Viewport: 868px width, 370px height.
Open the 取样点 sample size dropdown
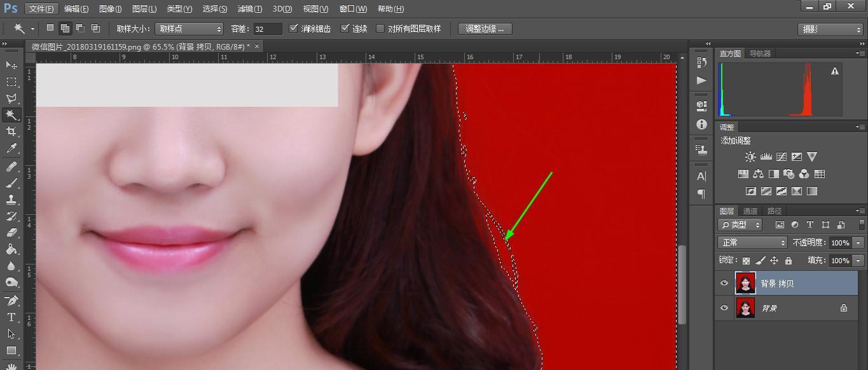pyautogui.click(x=189, y=29)
